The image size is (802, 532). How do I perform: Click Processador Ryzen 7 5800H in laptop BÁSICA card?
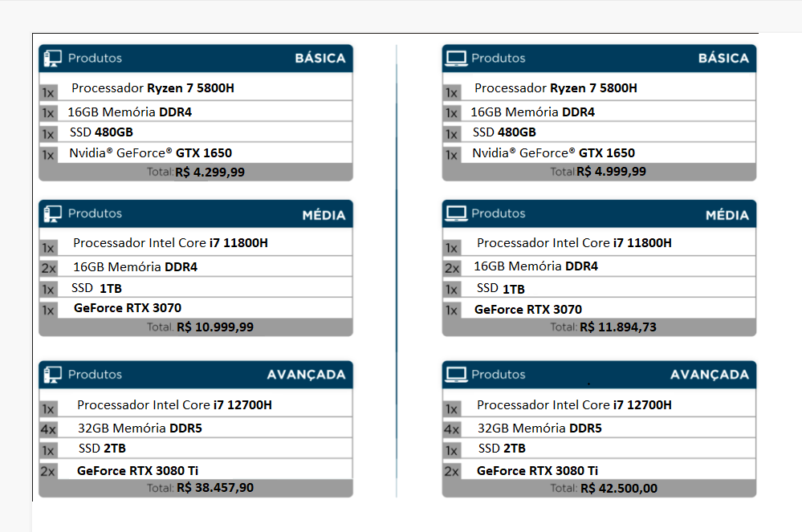[x=556, y=88]
